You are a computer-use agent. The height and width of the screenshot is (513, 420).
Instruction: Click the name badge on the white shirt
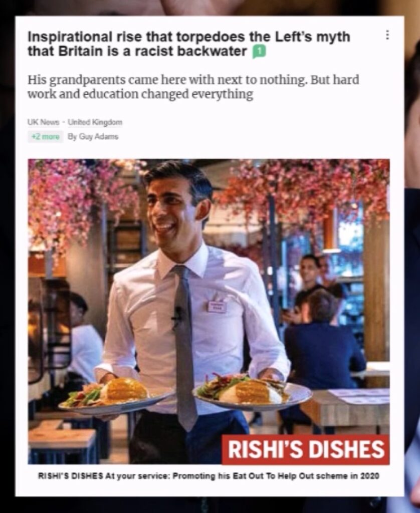(x=217, y=306)
